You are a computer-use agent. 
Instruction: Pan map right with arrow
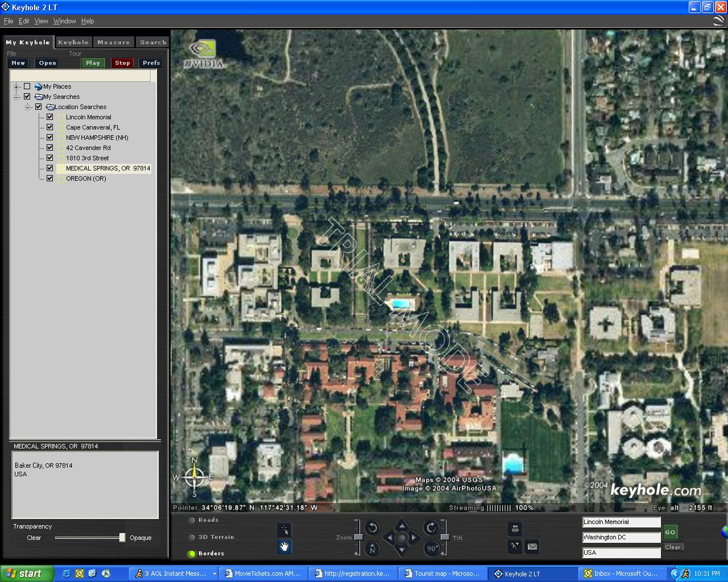point(415,537)
